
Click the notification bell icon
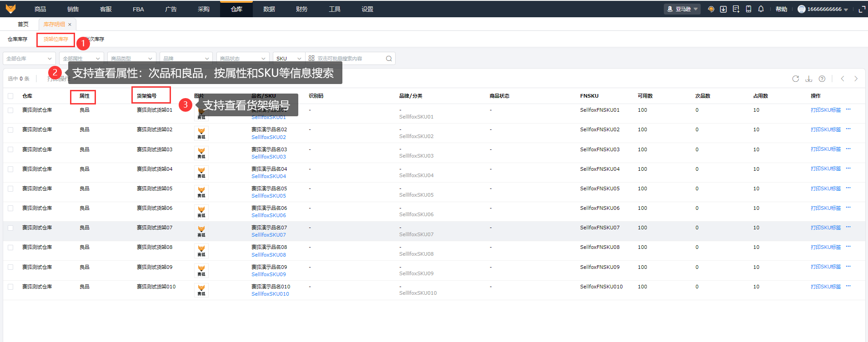click(761, 9)
